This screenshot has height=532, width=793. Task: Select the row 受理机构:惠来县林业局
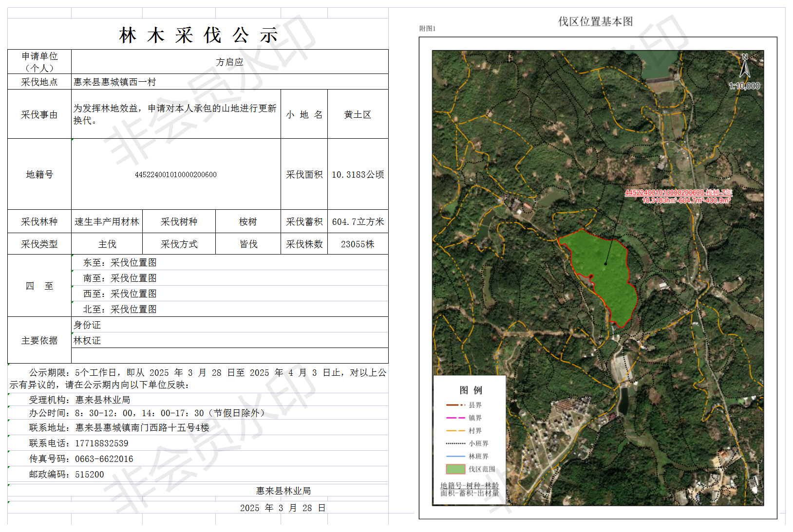pos(198,400)
